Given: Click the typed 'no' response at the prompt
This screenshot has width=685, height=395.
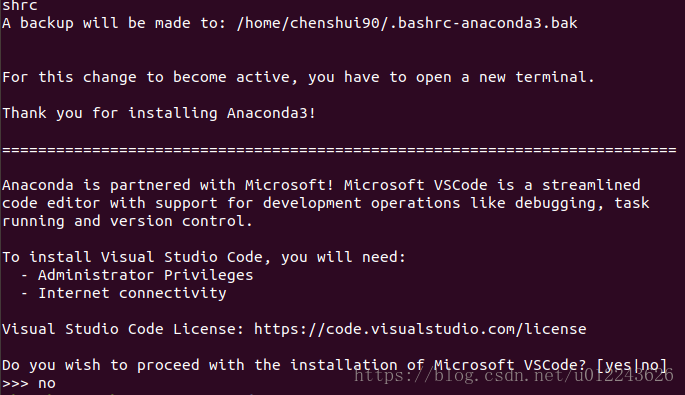Looking at the screenshot, I should [47, 384].
